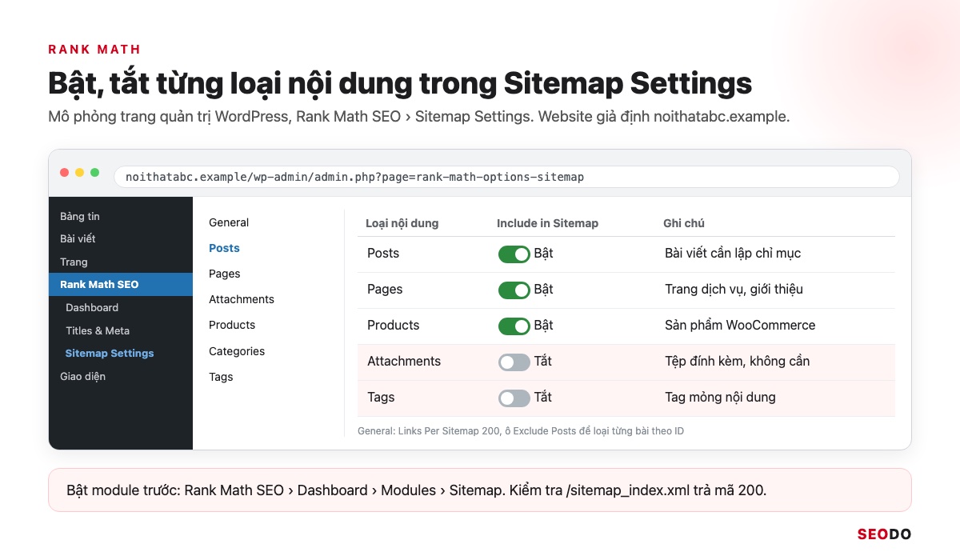Select the Tags row label in table
The height and width of the screenshot is (560, 960).
click(x=381, y=397)
